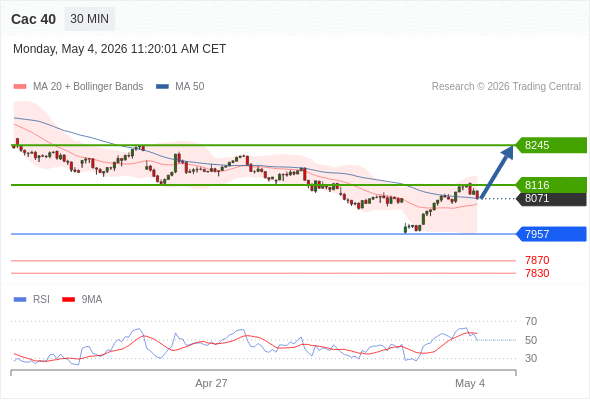Click the black 8071 current price label
The image size is (590, 400).
tap(551, 199)
